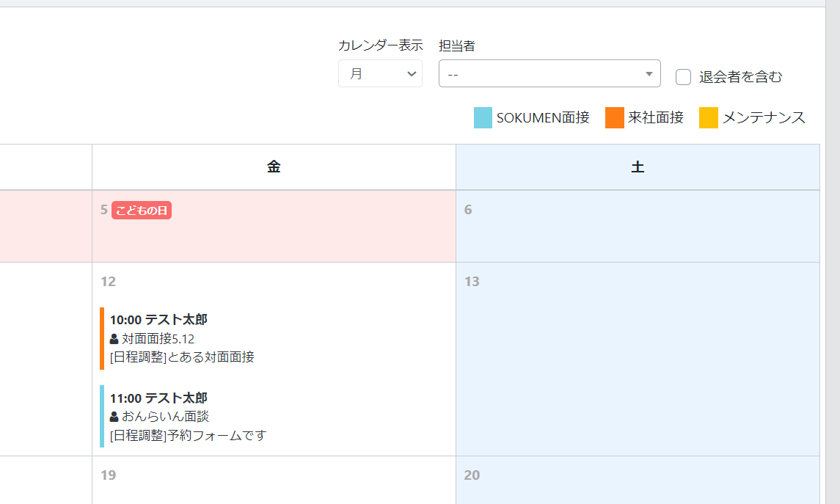Select the 金 column header
Screen dimensions: 840x504
pyautogui.click(x=274, y=167)
